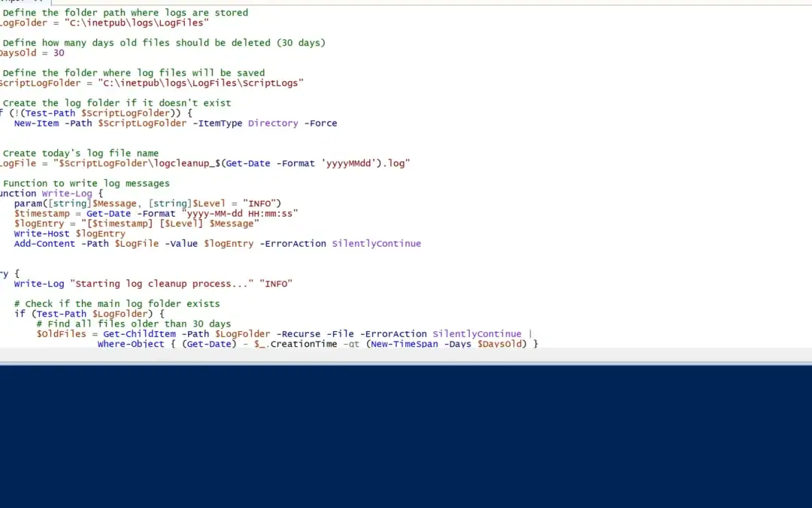Click the value 30 on the DaysOld line
Image resolution: width=812 pixels, height=508 pixels.
[x=59, y=53]
